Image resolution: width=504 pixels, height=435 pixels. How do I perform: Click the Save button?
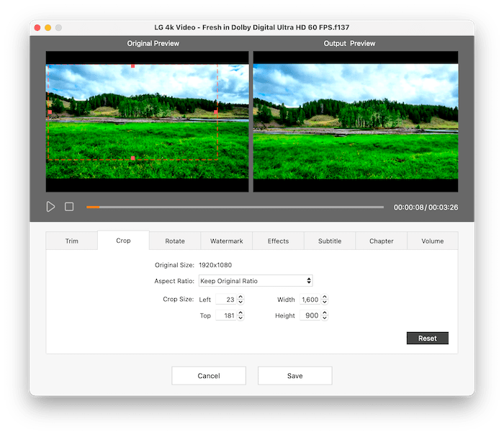point(294,376)
